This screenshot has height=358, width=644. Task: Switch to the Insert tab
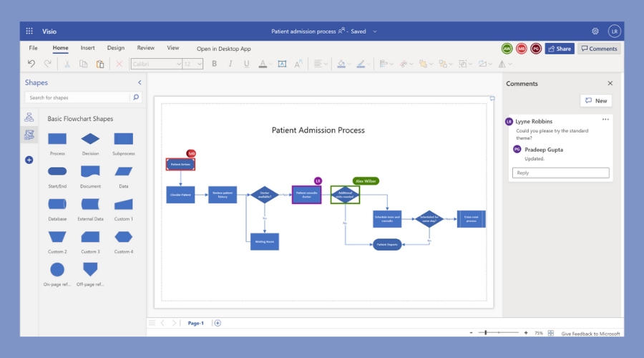pyautogui.click(x=87, y=48)
